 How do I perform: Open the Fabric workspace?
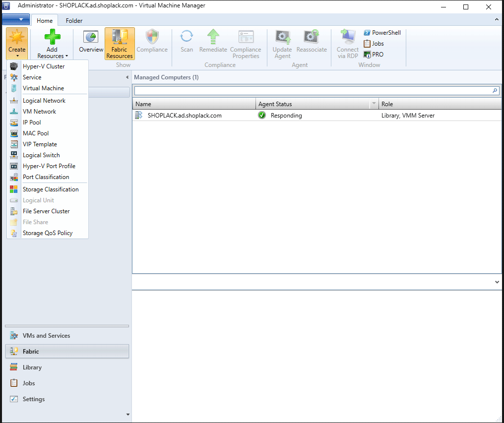click(x=67, y=351)
